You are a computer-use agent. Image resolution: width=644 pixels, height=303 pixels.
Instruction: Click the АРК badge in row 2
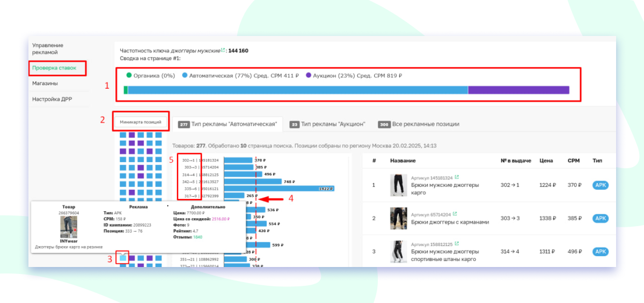pos(601,219)
